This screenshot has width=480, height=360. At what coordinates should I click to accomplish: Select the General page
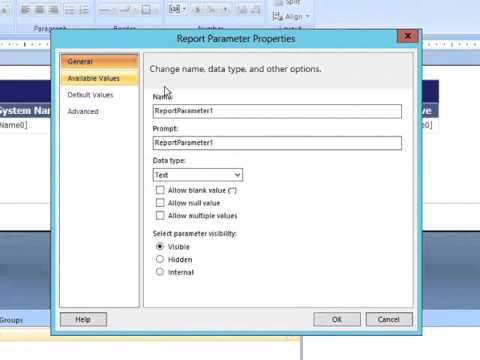(x=99, y=62)
